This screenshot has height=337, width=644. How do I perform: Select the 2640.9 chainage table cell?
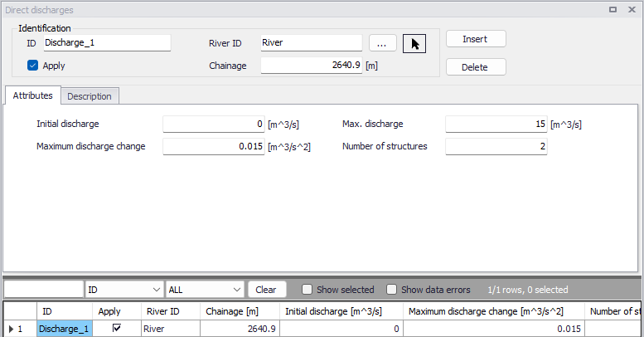pos(240,329)
